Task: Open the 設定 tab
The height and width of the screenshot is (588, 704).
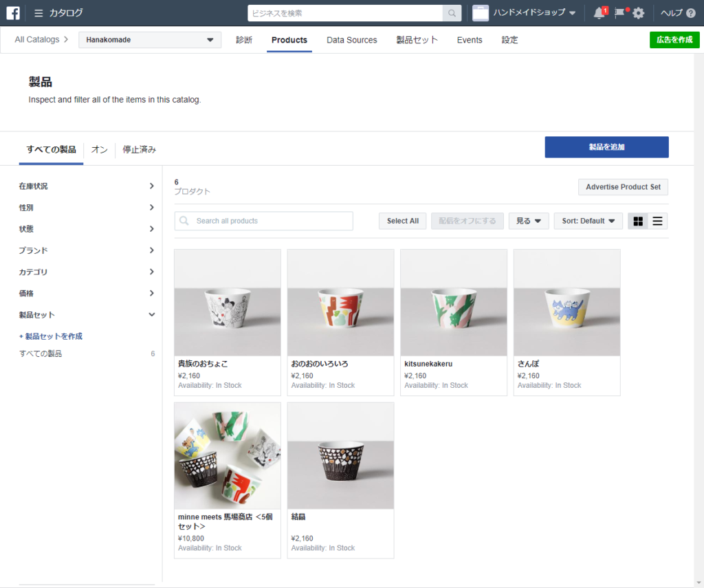Action: tap(509, 40)
